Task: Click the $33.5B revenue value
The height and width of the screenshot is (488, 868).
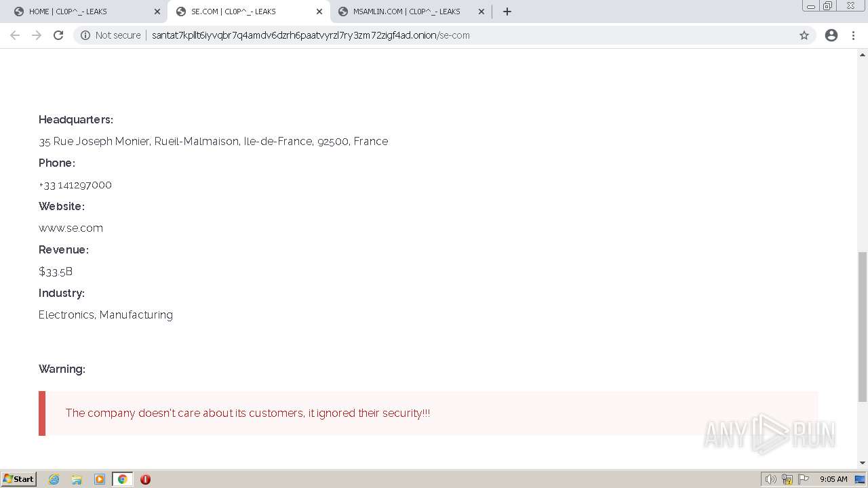Action: [x=56, y=272]
